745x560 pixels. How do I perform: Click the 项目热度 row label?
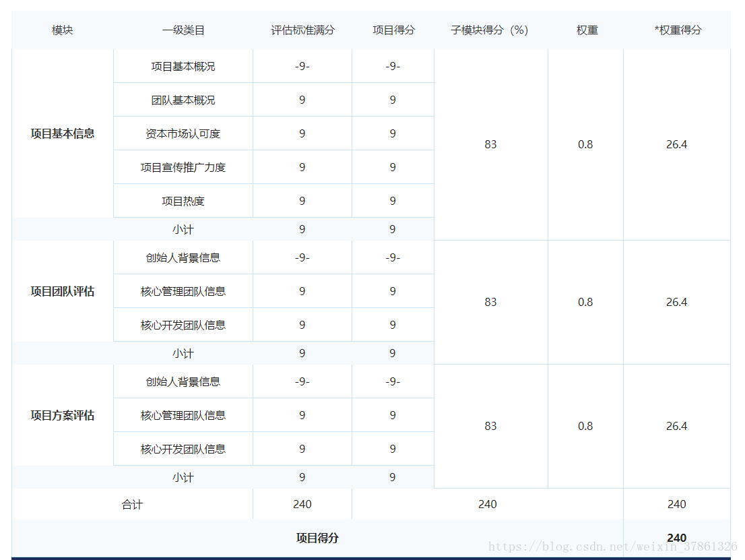click(x=183, y=201)
